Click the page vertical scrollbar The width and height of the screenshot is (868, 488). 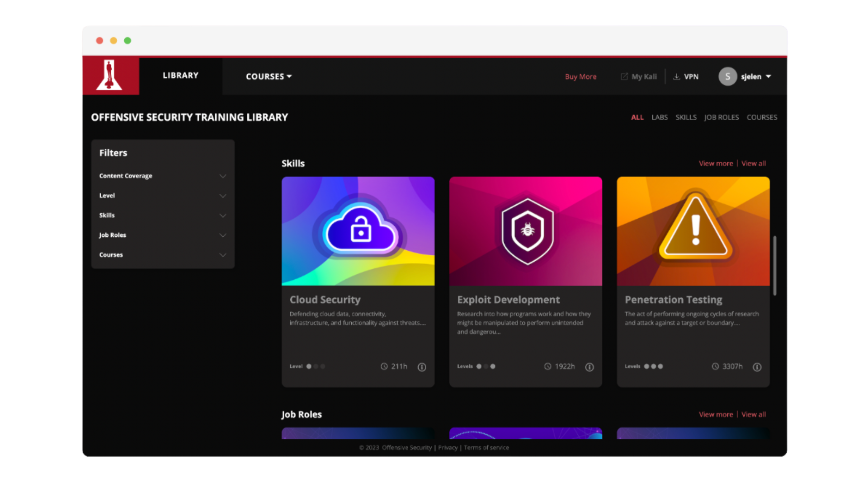(774, 266)
